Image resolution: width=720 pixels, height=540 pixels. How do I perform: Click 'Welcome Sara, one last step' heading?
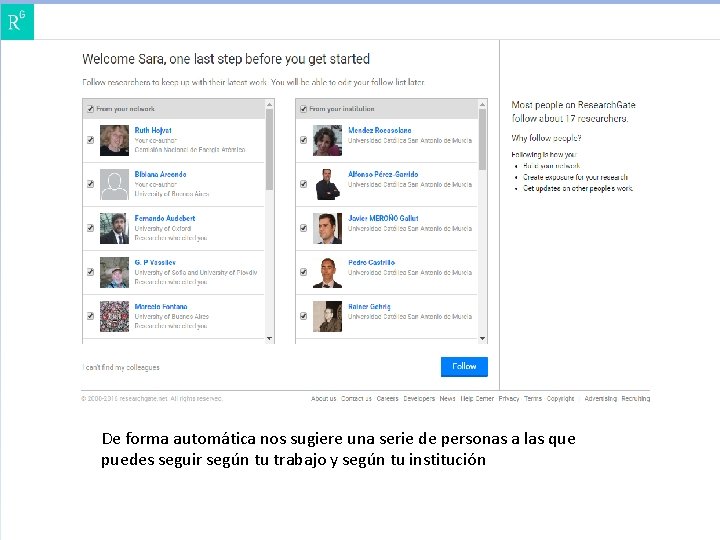tap(226, 59)
